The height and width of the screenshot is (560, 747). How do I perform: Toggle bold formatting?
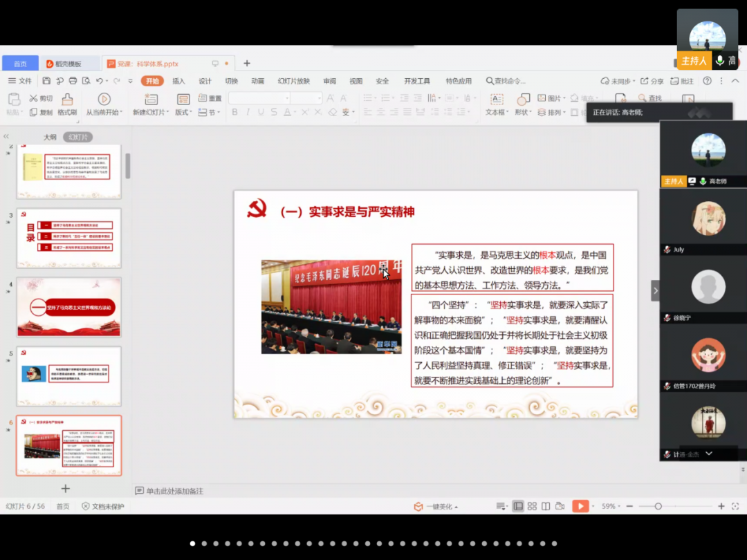click(234, 112)
